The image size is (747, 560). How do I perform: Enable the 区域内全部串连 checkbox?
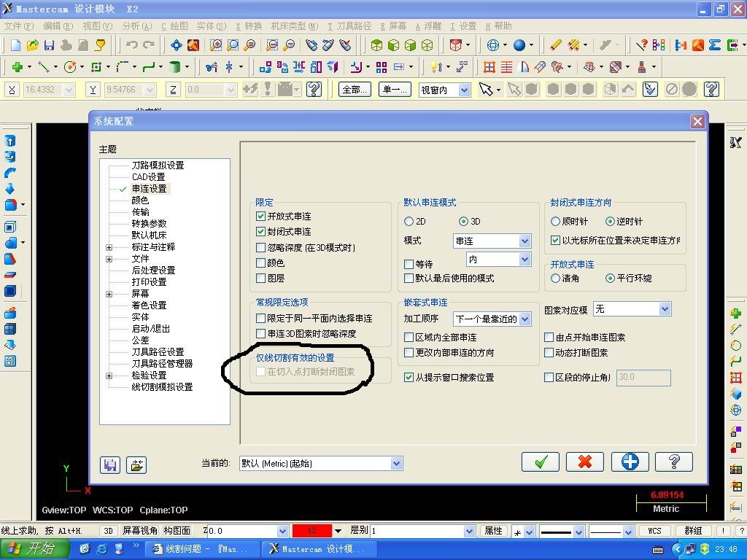pyautogui.click(x=409, y=337)
